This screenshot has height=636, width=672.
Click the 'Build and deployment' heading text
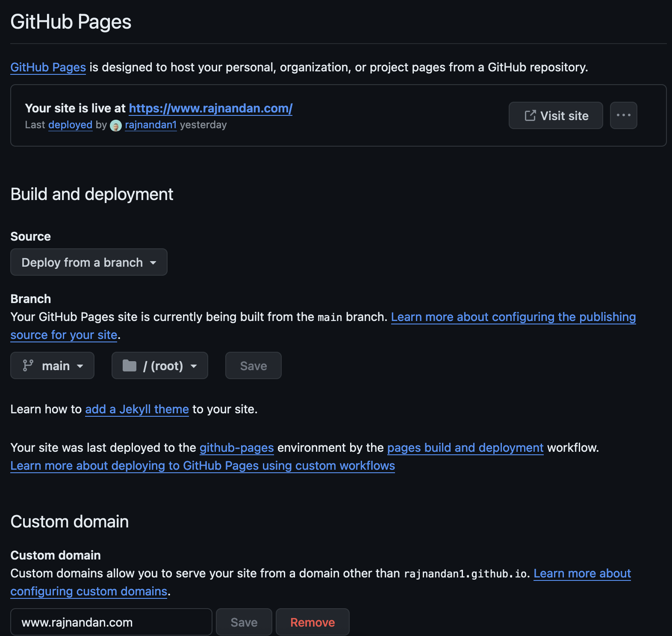pyautogui.click(x=92, y=194)
